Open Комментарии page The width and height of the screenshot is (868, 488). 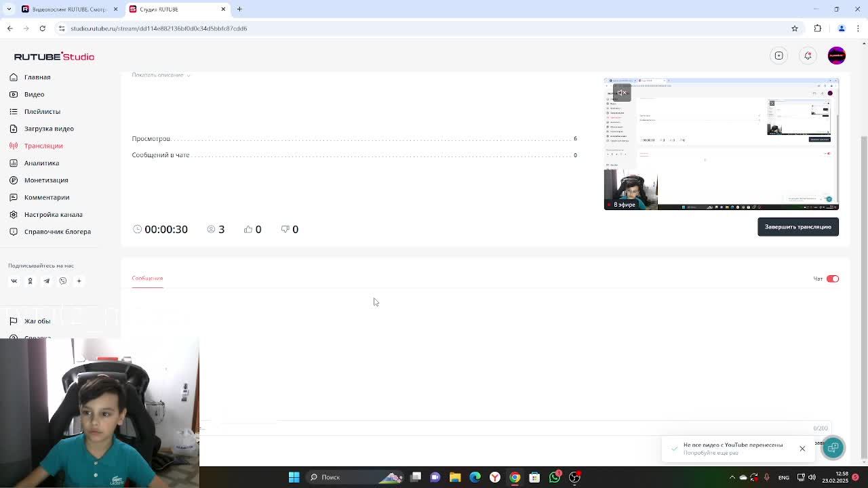(x=40, y=197)
